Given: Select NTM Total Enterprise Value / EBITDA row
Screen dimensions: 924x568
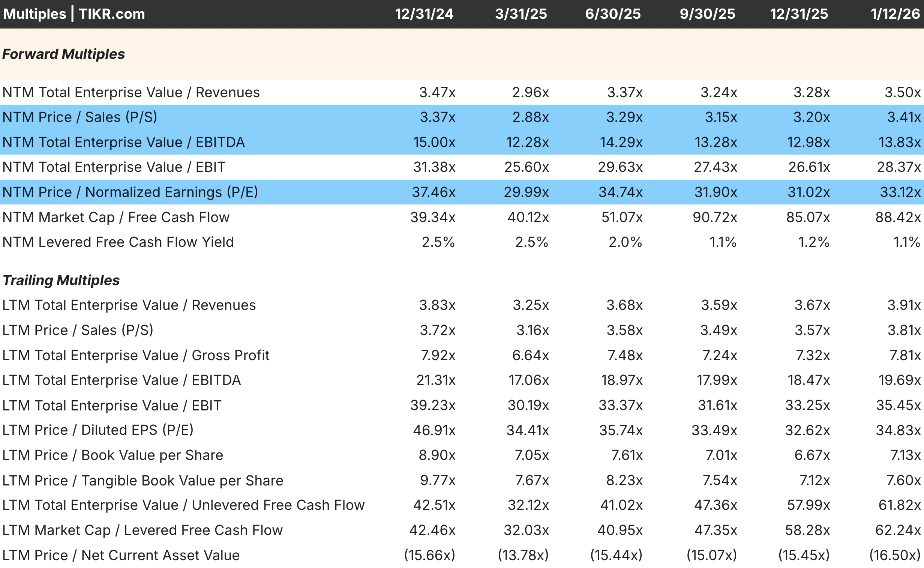Looking at the screenshot, I should point(123,143).
